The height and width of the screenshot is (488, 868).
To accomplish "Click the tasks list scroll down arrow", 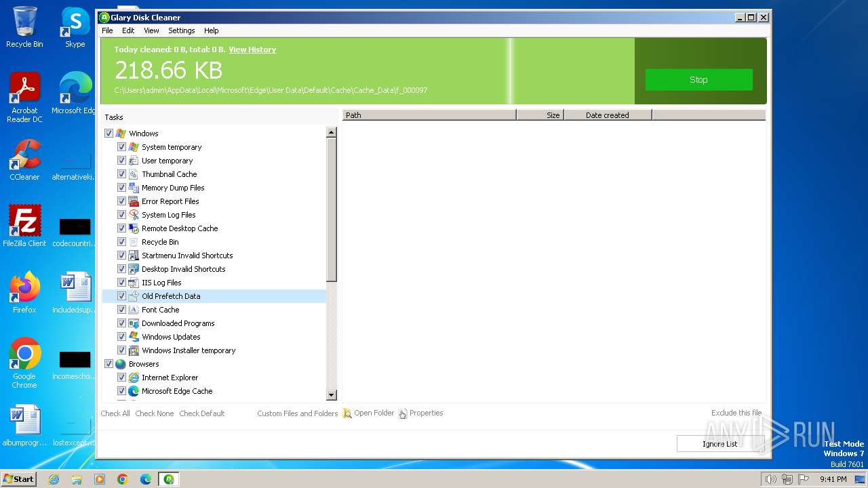I will coord(332,395).
